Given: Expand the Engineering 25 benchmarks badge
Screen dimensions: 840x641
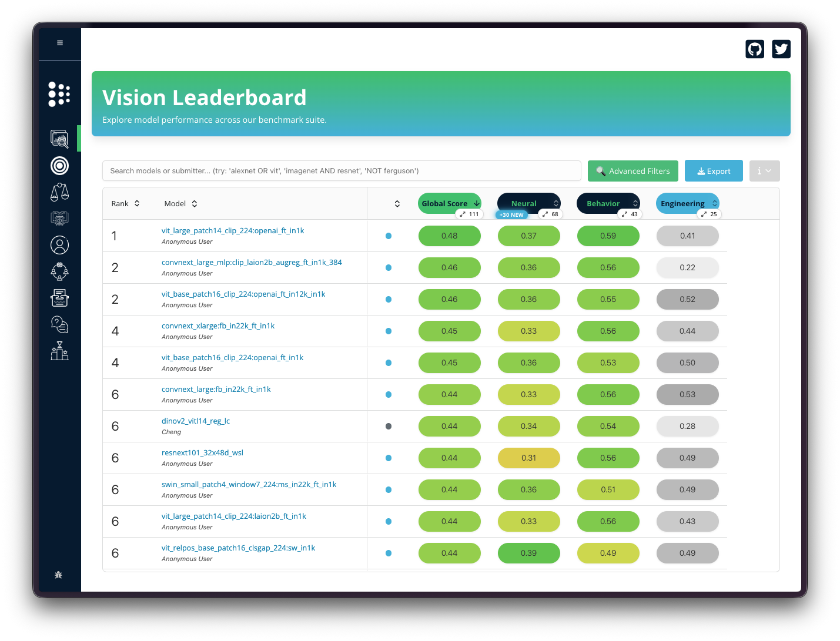Looking at the screenshot, I should (x=709, y=214).
